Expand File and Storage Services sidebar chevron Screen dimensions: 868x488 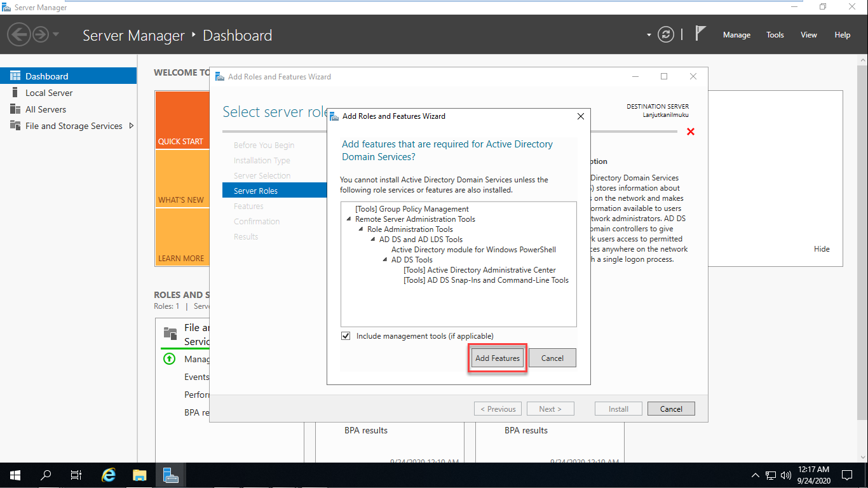pyautogui.click(x=132, y=125)
